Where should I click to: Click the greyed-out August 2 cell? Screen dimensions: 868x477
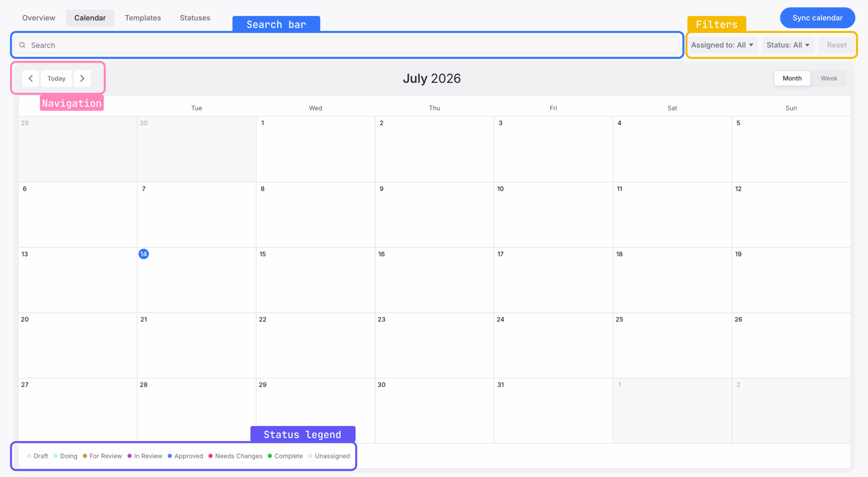(791, 411)
